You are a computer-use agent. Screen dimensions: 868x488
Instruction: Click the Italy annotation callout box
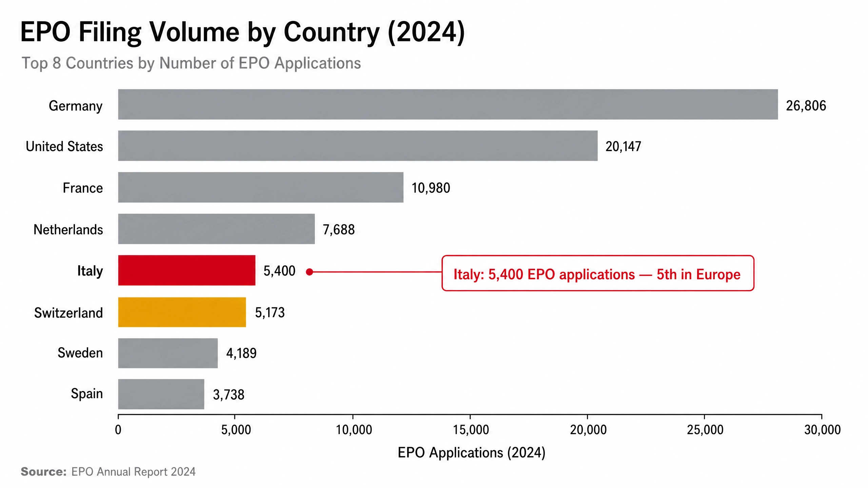pyautogui.click(x=598, y=273)
